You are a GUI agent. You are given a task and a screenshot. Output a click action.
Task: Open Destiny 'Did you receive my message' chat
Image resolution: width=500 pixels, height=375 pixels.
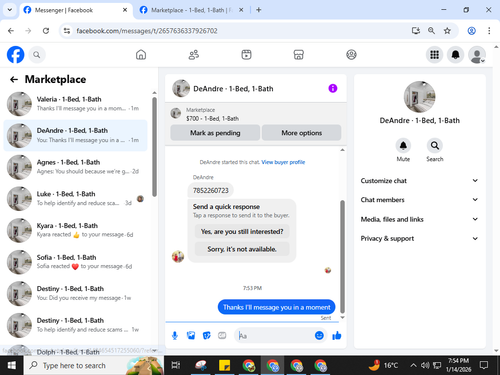point(75,293)
